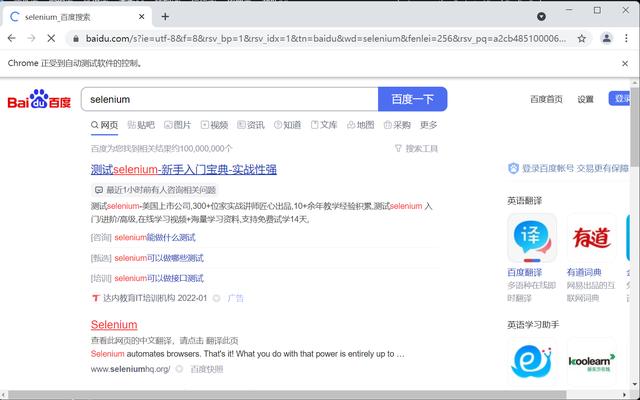This screenshot has height=400, width=640.
Task: Open 百度首页 link
Action: click(x=546, y=99)
